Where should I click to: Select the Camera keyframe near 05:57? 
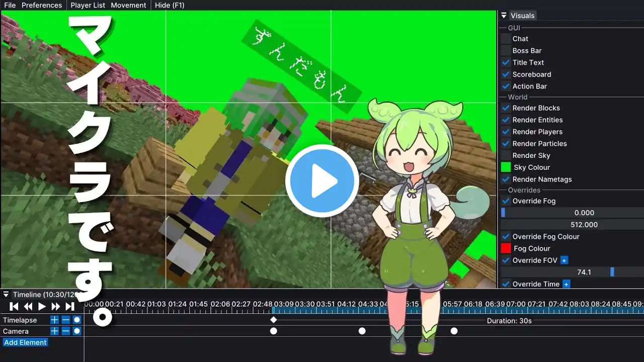tap(454, 331)
